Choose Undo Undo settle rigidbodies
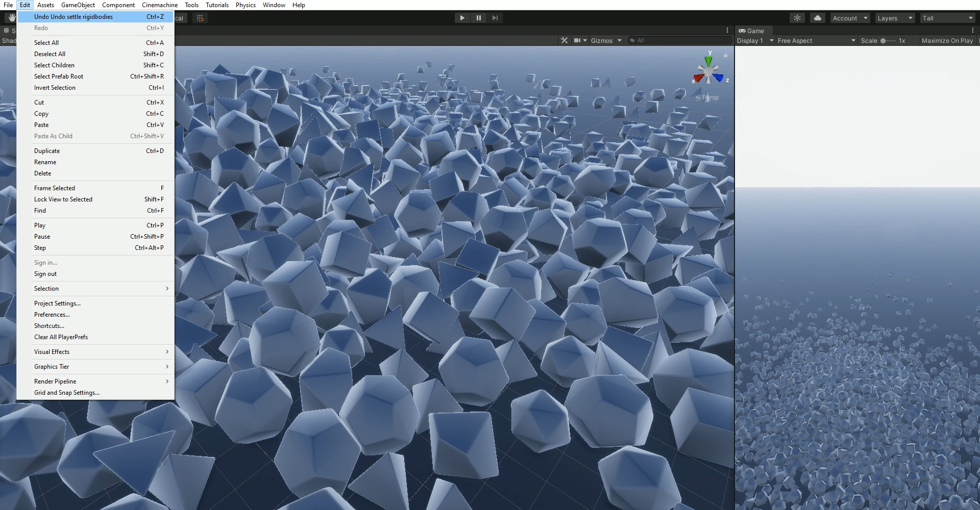This screenshot has height=510, width=980. tap(95, 17)
